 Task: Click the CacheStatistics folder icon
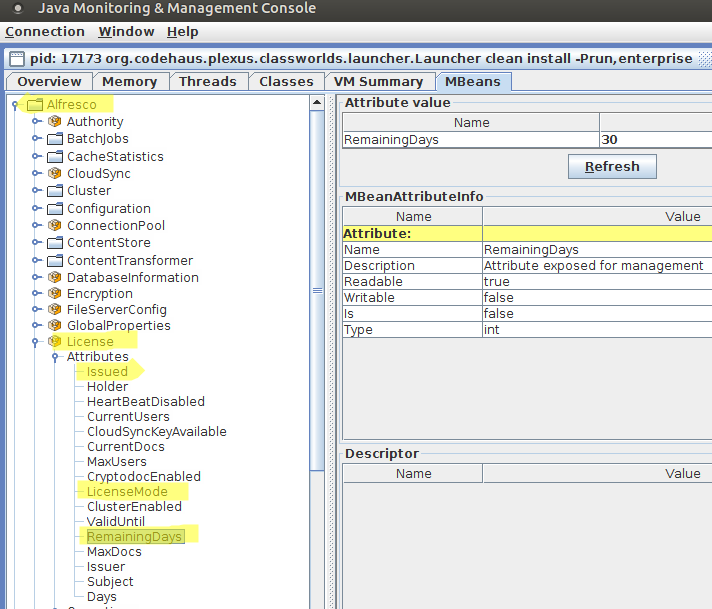pyautogui.click(x=55, y=156)
